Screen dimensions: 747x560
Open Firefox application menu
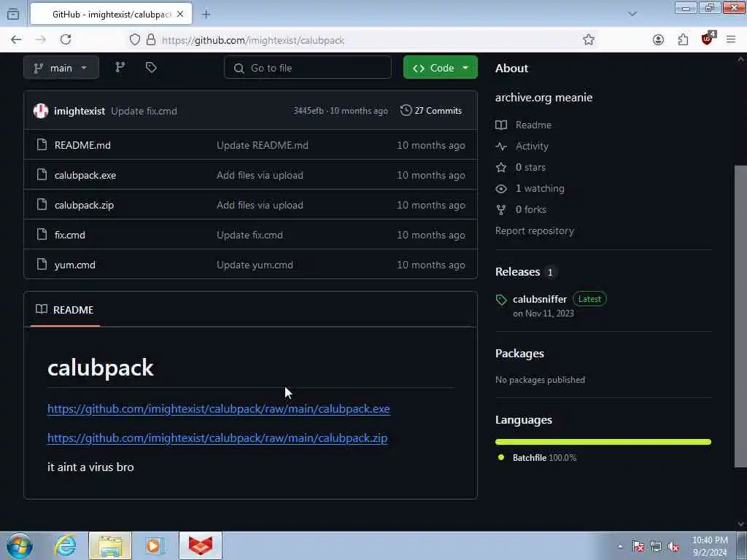click(731, 40)
